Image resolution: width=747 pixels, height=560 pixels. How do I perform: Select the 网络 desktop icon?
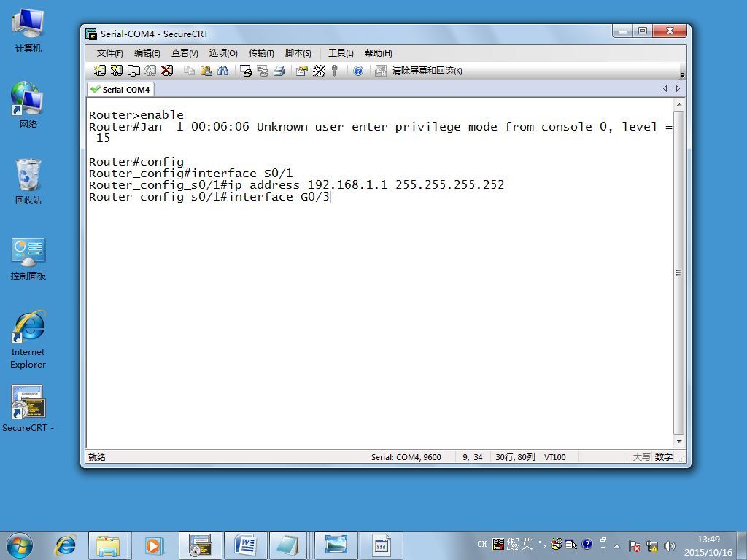[28, 105]
